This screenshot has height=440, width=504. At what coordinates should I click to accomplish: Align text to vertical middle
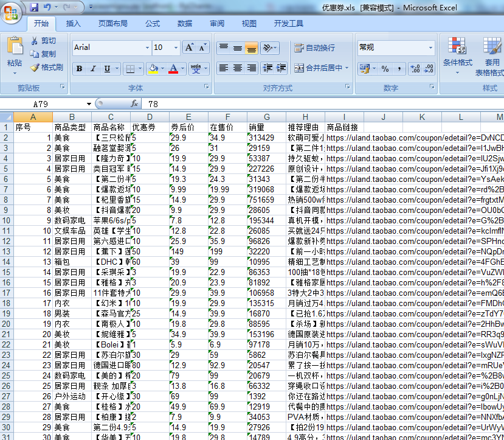238,48
